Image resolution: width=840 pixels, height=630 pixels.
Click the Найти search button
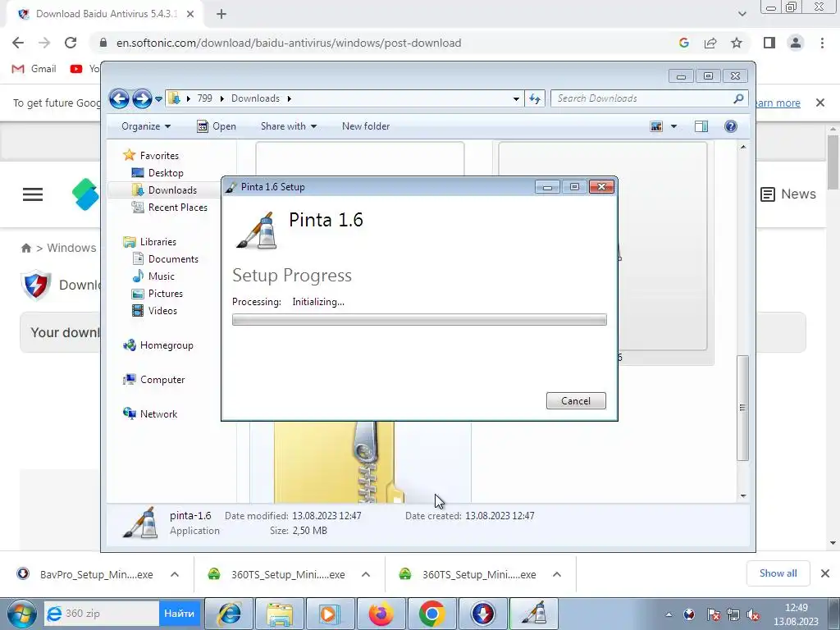point(179,614)
